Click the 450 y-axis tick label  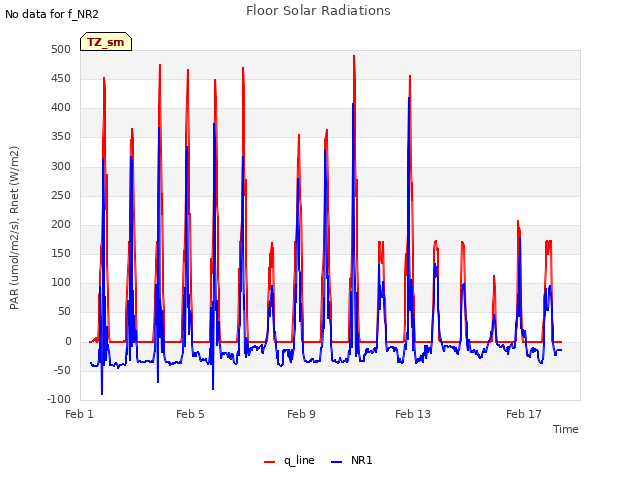(x=61, y=78)
